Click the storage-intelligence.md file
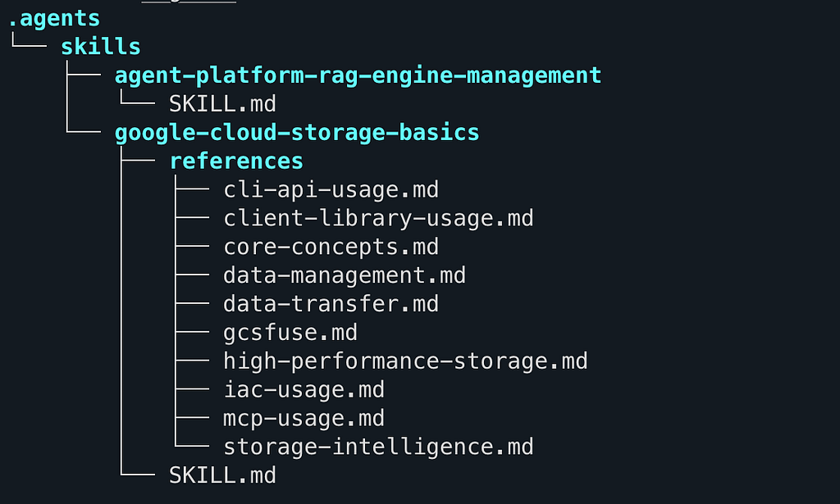 [378, 447]
